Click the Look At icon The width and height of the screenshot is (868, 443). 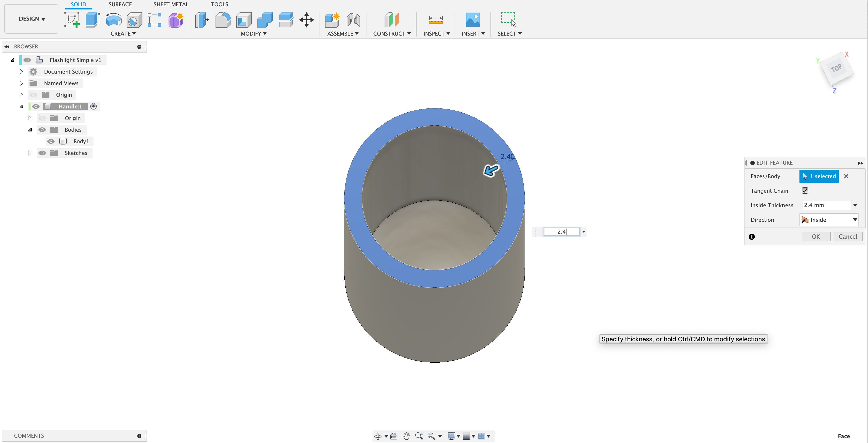[394, 436]
